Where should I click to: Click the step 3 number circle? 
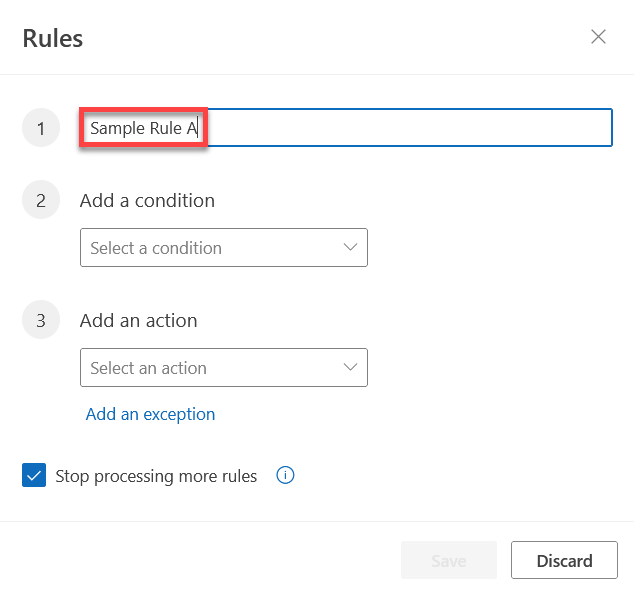point(41,320)
